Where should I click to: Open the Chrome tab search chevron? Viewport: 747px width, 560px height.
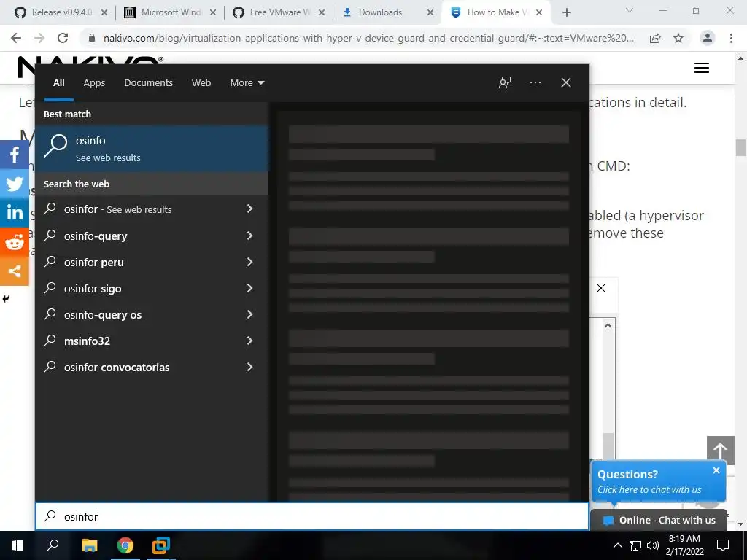[630, 10]
